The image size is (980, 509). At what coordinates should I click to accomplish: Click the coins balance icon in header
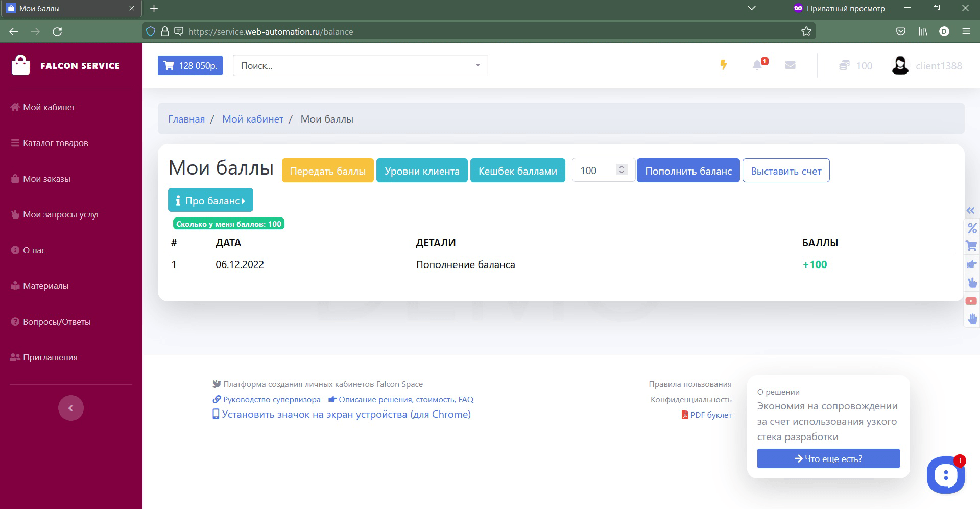coord(845,66)
